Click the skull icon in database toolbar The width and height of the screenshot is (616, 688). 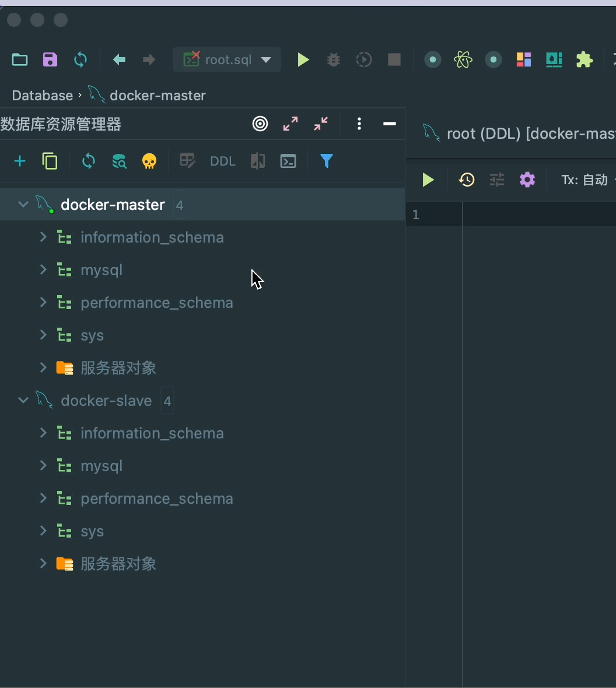[x=149, y=161]
